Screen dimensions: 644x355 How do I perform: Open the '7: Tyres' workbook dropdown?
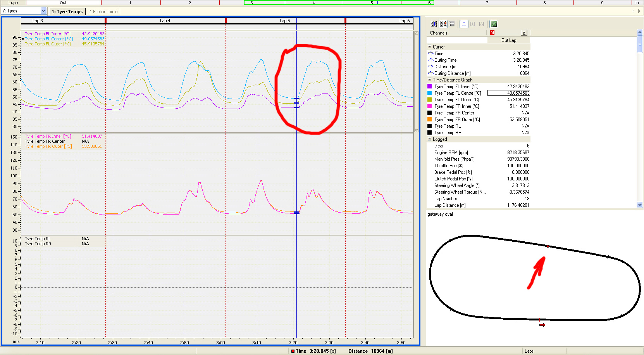pos(43,11)
